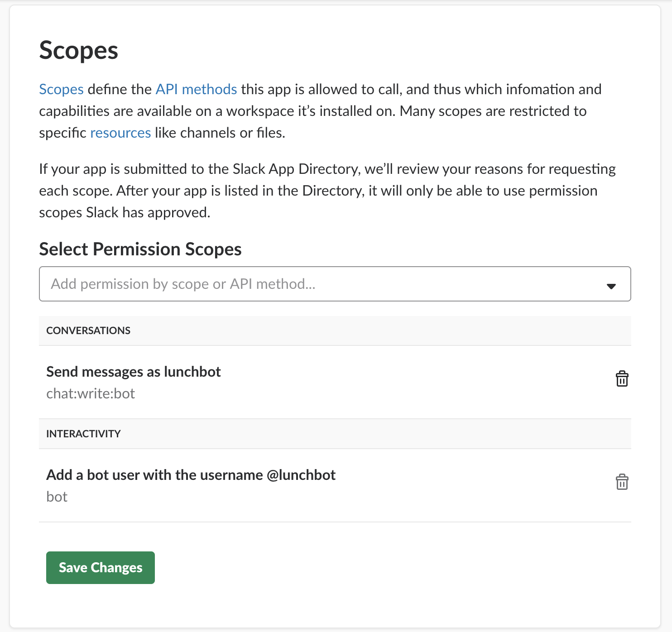Click the large 'Scopes' page heading
The height and width of the screenshot is (632, 672).
79,50
